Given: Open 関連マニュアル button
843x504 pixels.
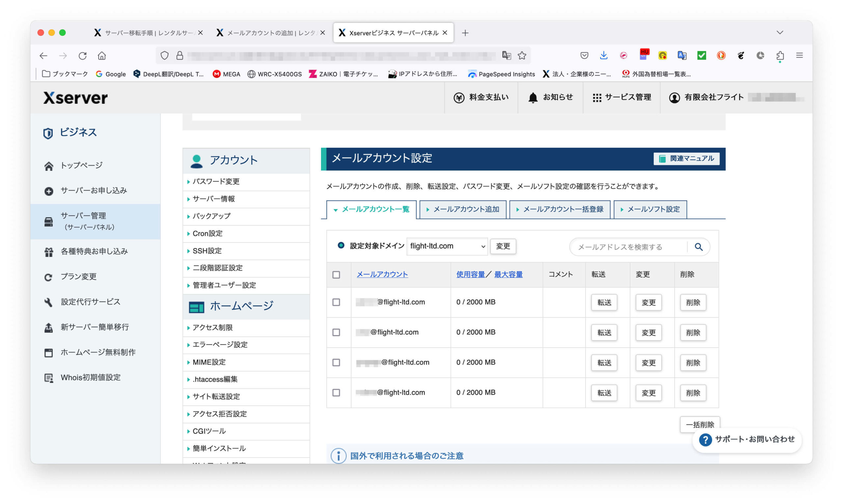Looking at the screenshot, I should (686, 159).
